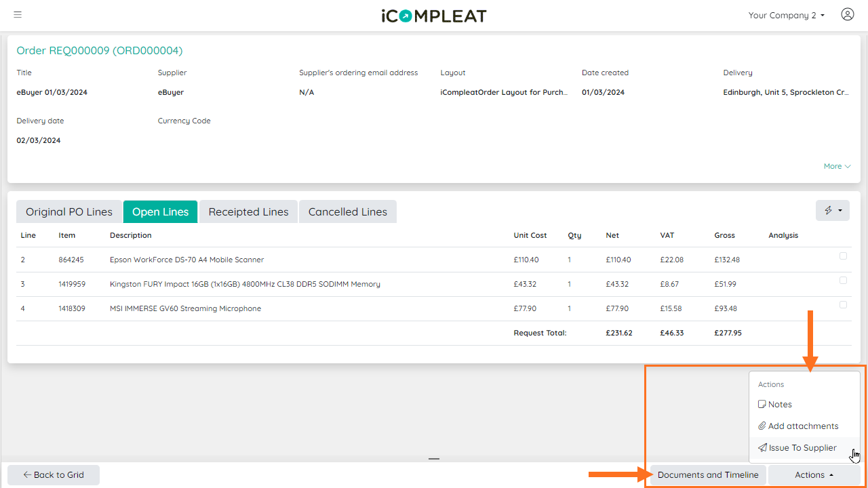This screenshot has height=488, width=868.
Task: Collapse the Actions dropdown button
Action: [814, 475]
